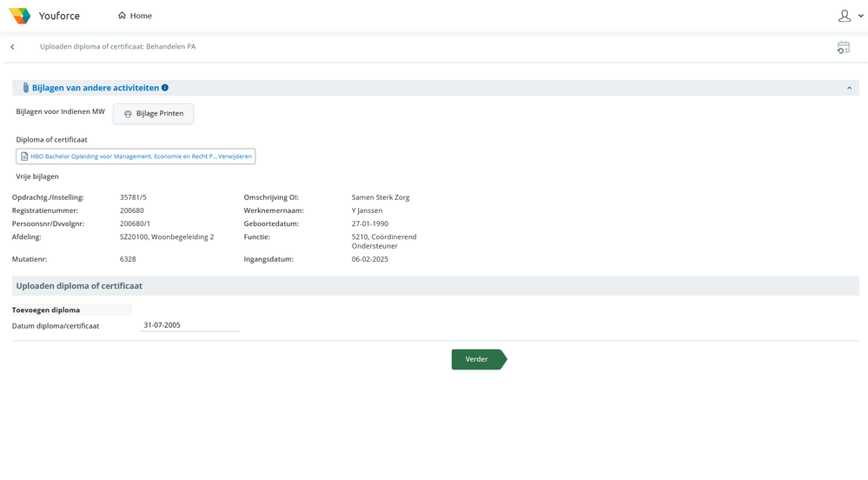Image resolution: width=868 pixels, height=480 pixels.
Task: Collapse the Bijlagen van andere activiteiten section
Action: [x=849, y=88]
